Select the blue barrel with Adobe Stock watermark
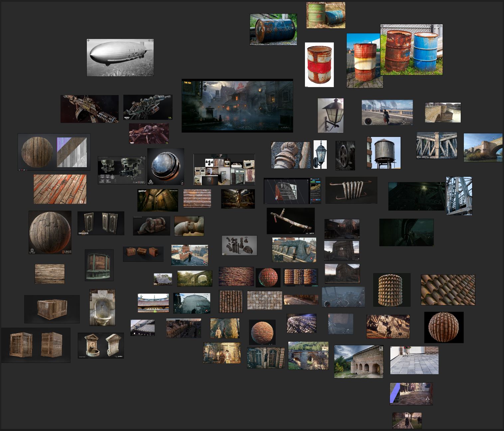 click(x=273, y=29)
